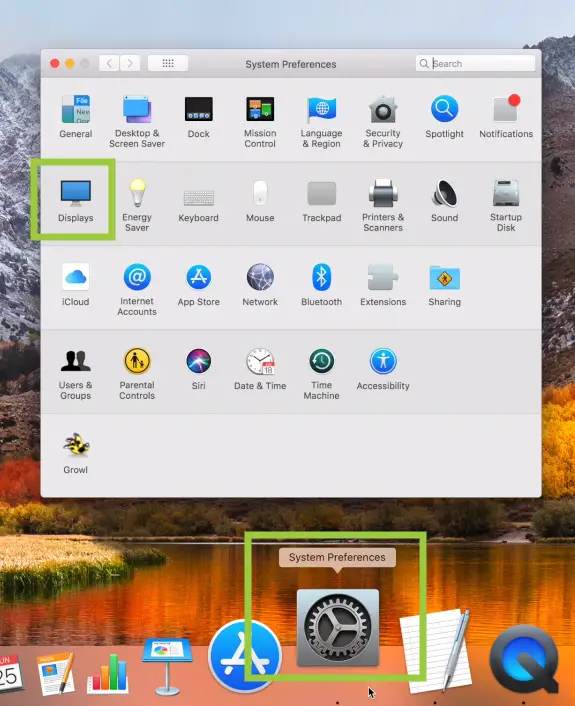Open Calendar from the Dock

click(x=10, y=673)
